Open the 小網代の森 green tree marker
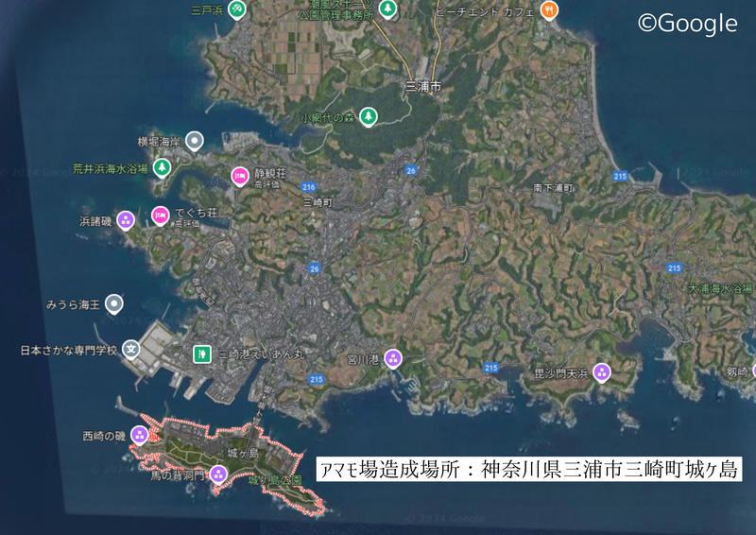 [x=369, y=116]
